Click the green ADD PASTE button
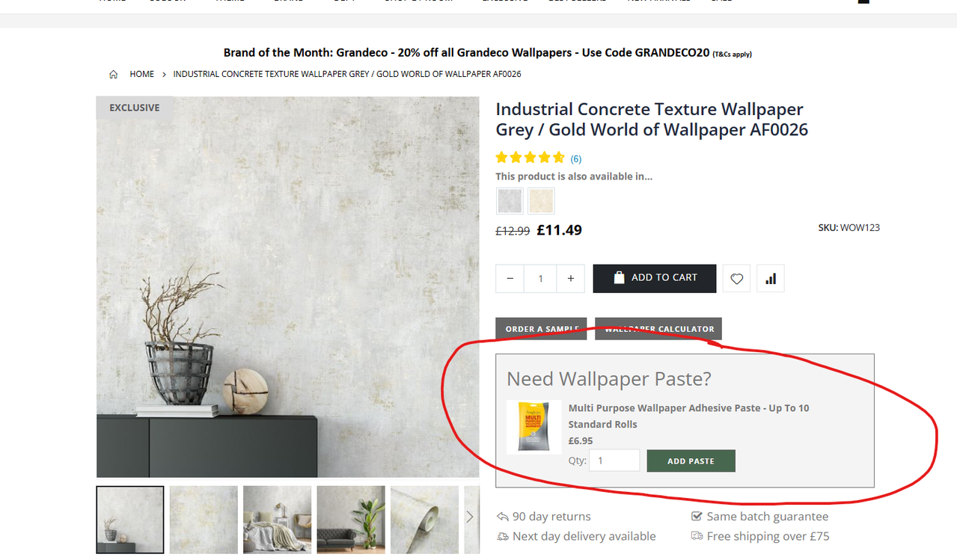 coord(691,461)
